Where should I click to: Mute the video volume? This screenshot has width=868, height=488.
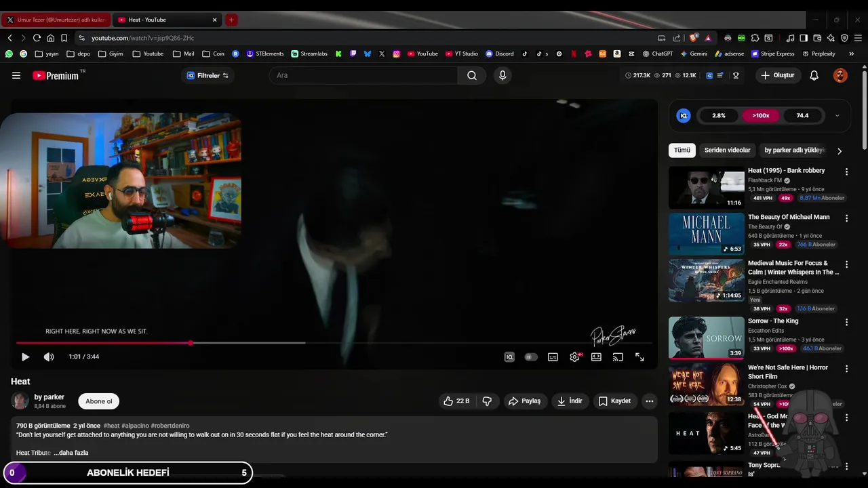click(x=49, y=357)
